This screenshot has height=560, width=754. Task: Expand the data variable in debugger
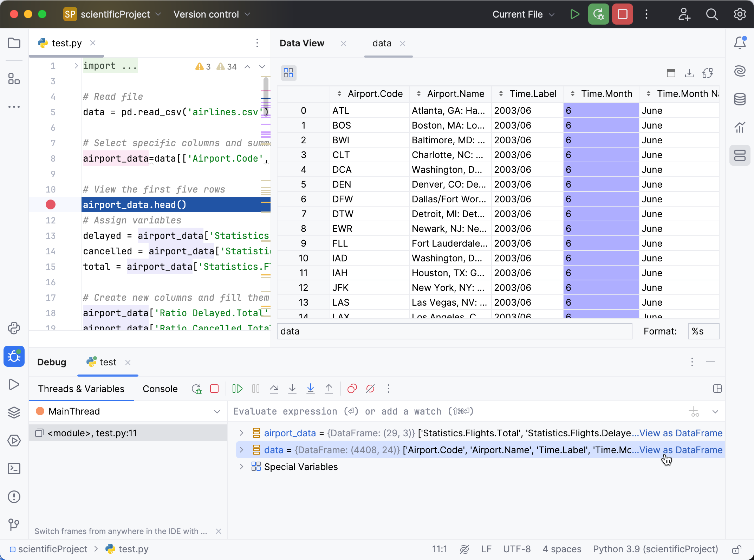pyautogui.click(x=241, y=450)
